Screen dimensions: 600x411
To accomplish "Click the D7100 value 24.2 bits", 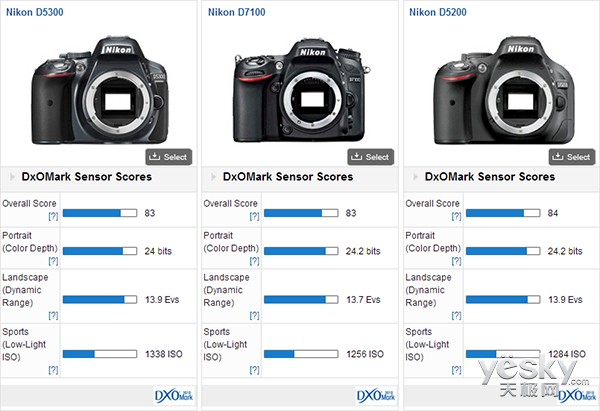I will (x=363, y=251).
